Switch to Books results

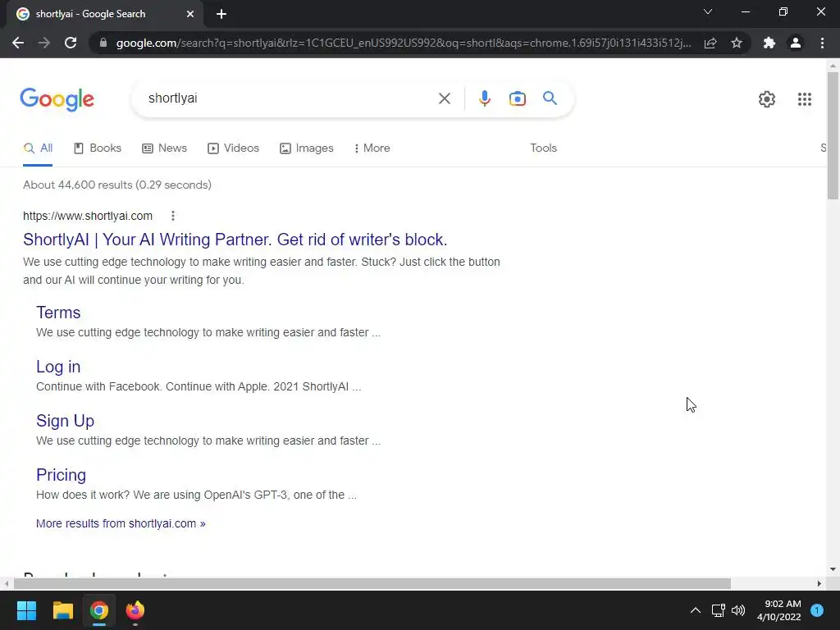tap(98, 148)
